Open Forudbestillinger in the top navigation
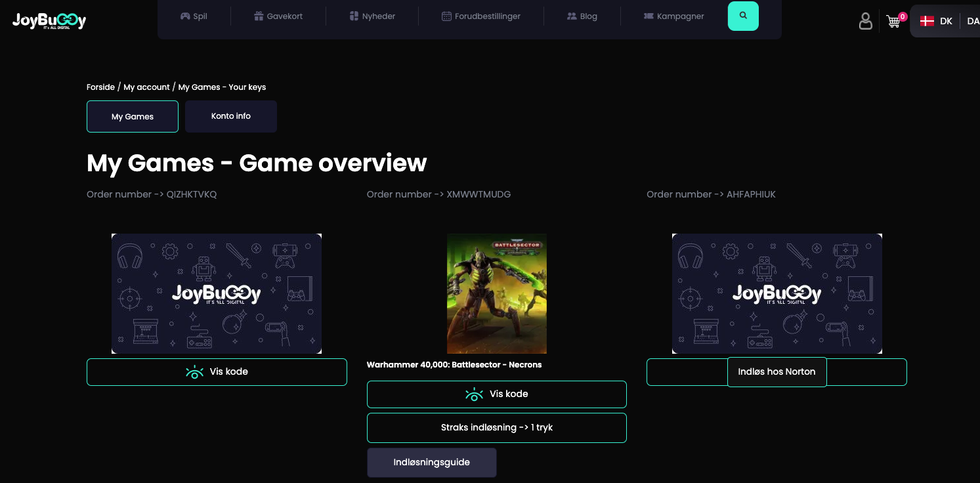The height and width of the screenshot is (483, 980). click(481, 16)
